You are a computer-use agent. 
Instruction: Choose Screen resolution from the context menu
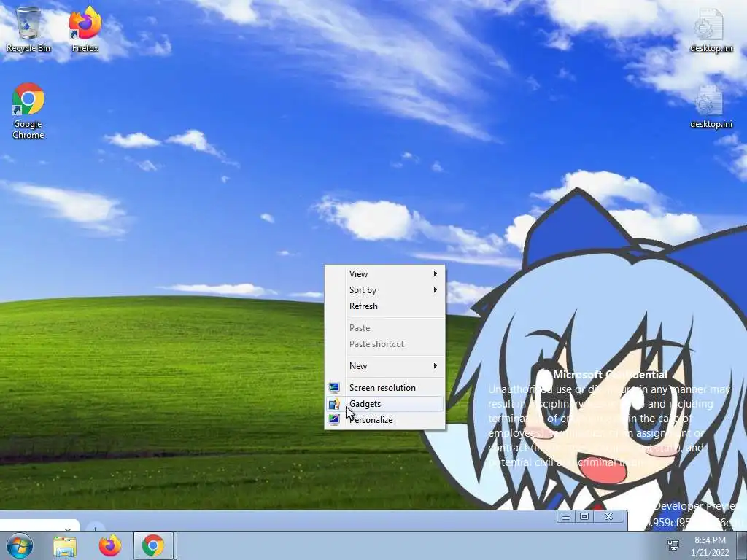[385, 388]
